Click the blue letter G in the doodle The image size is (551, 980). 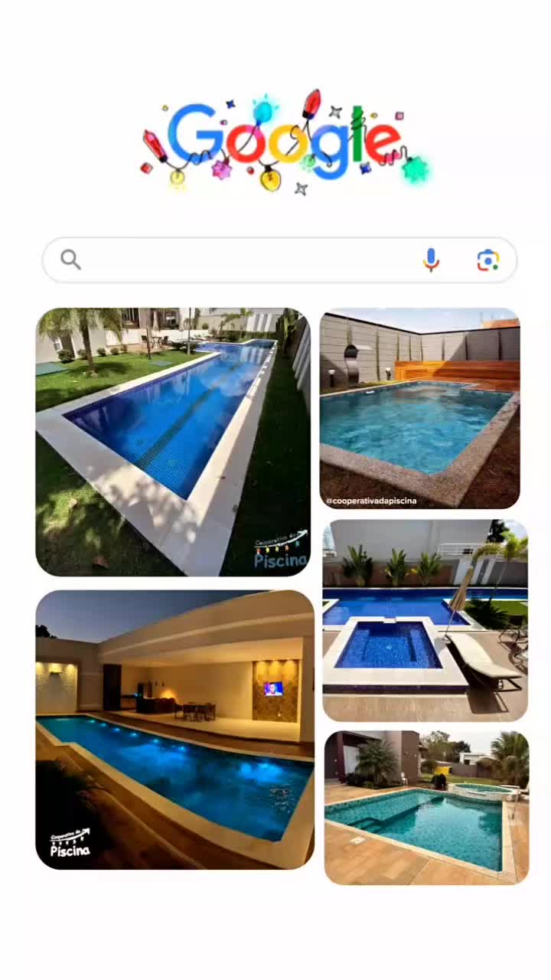point(193,136)
